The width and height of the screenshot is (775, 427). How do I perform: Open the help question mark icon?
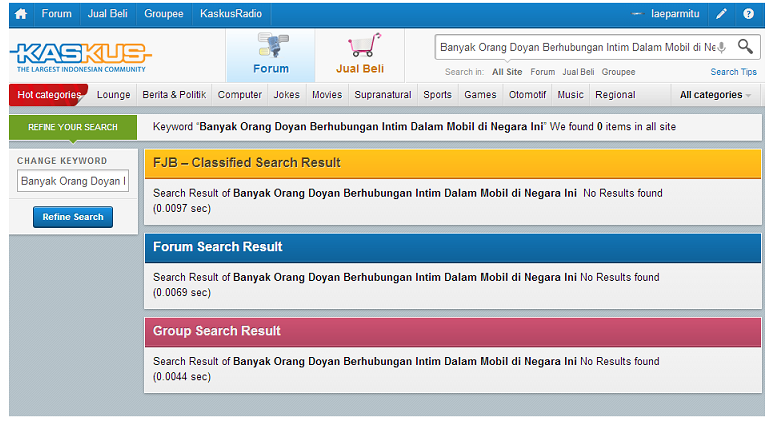point(748,14)
